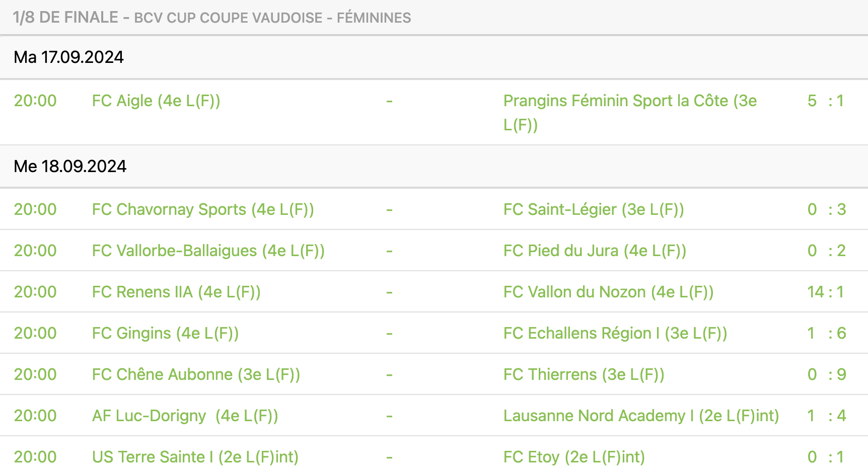Open FC Vallorbe-Ballaigues team page
868x475 pixels.
208,251
